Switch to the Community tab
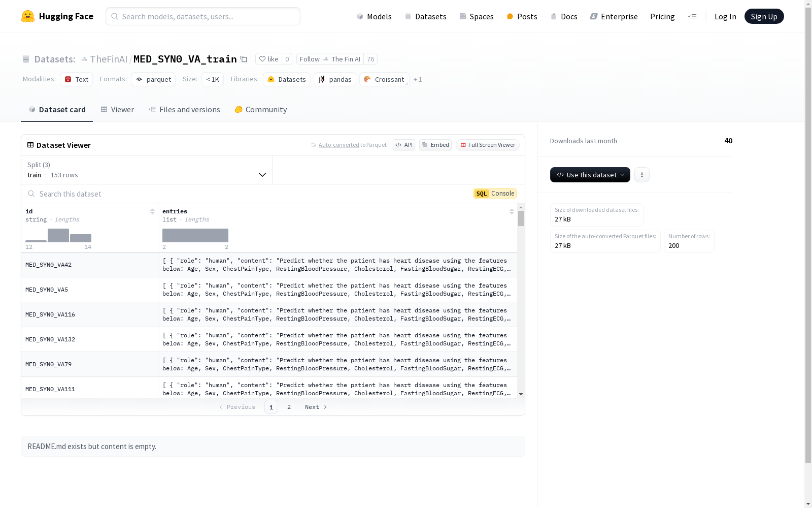The width and height of the screenshot is (812, 508). (x=261, y=109)
